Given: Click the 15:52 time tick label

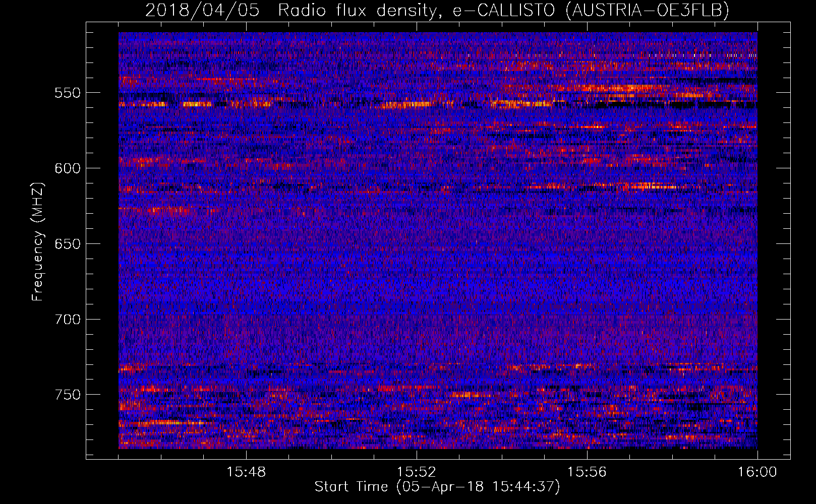Looking at the screenshot, I should [x=417, y=472].
